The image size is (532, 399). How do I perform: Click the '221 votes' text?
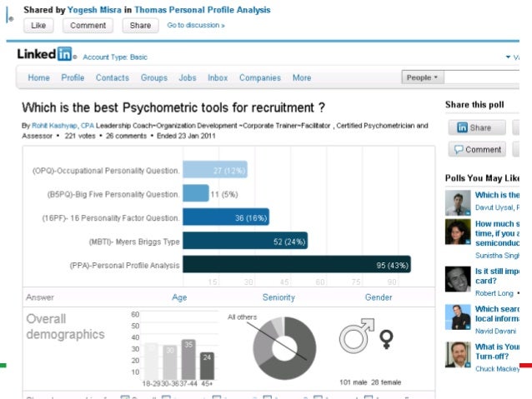(80, 136)
